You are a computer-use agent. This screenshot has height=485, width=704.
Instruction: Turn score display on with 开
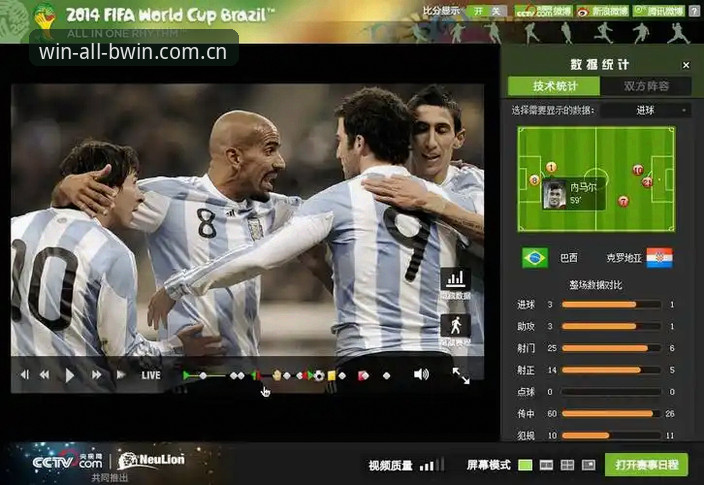pyautogui.click(x=478, y=11)
